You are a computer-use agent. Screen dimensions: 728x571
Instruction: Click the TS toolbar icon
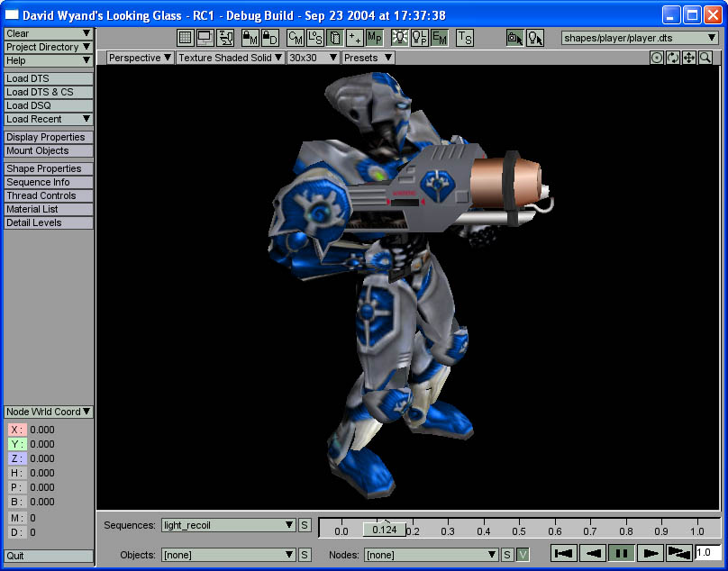465,38
